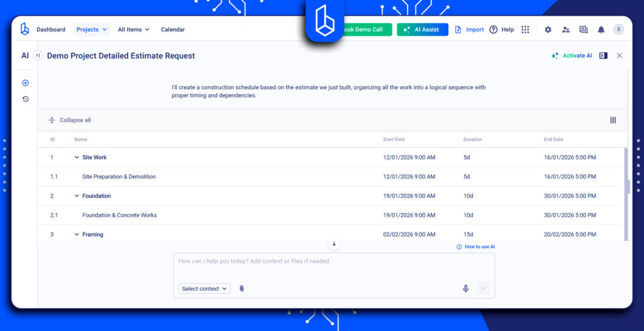Open the apps grid icon
644x331 pixels.
525,30
